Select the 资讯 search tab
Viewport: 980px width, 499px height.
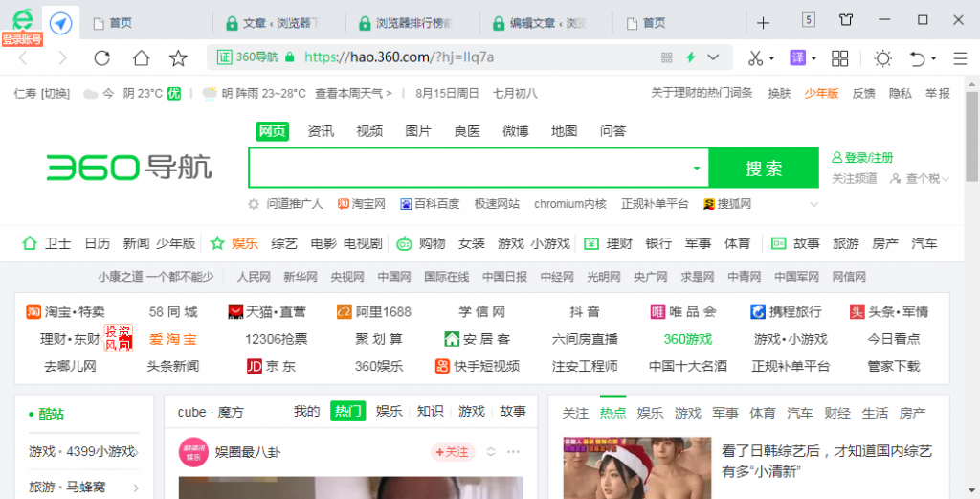pos(321,131)
